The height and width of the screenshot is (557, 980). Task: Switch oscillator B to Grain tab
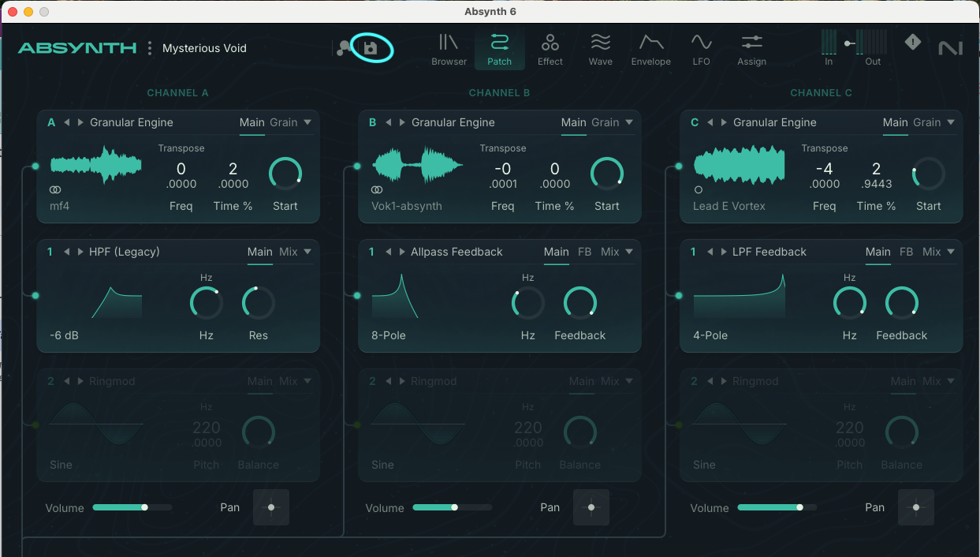(606, 122)
